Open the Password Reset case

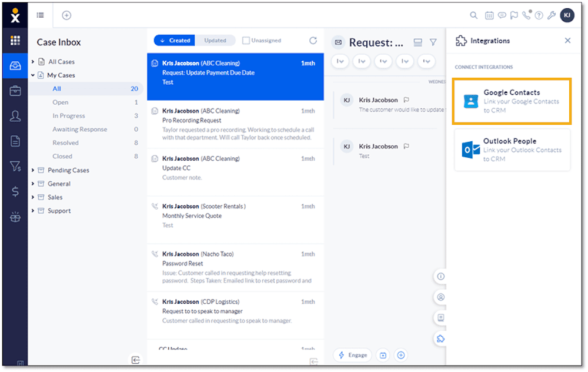[236, 267]
